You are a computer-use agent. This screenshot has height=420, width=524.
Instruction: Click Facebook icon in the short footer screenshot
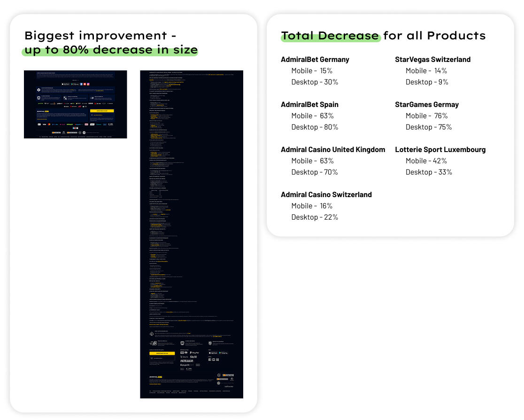point(81,84)
